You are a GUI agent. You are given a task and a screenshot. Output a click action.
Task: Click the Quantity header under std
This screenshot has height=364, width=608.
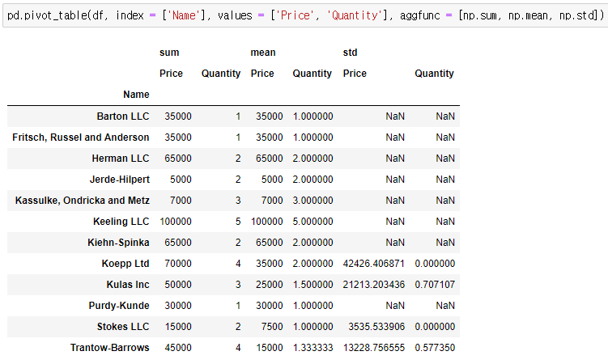click(x=434, y=74)
